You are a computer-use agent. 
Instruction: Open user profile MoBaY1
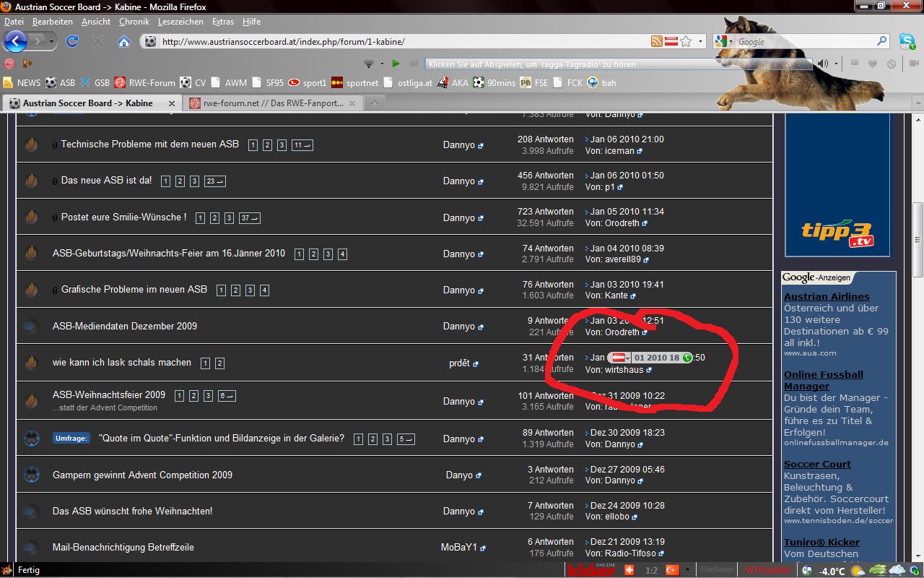point(459,547)
